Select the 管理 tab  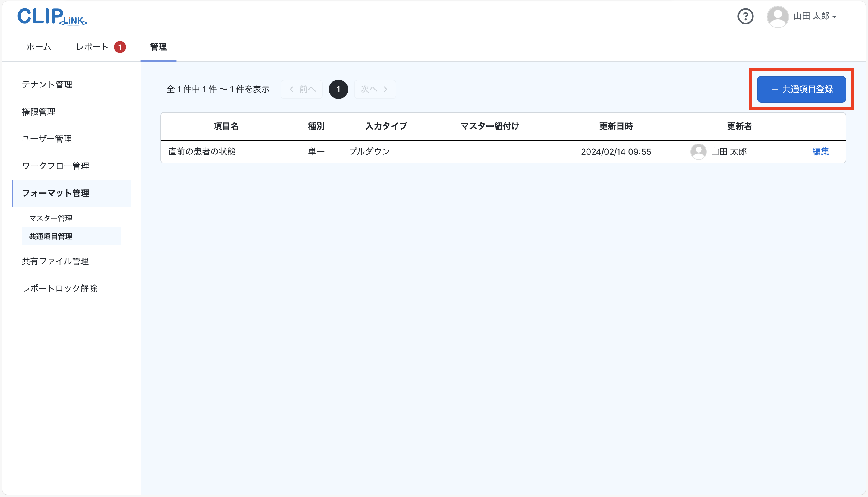pos(158,47)
